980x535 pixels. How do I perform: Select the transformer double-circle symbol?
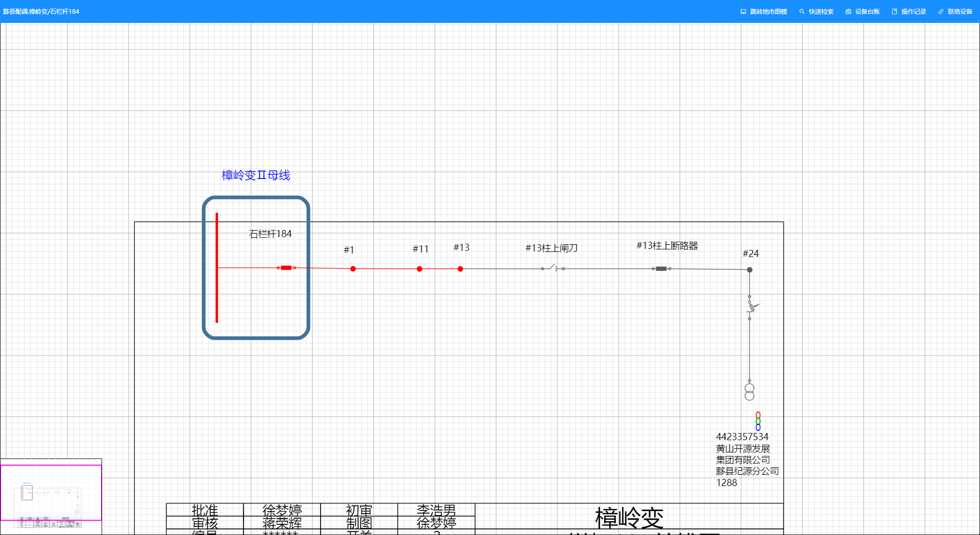click(749, 392)
